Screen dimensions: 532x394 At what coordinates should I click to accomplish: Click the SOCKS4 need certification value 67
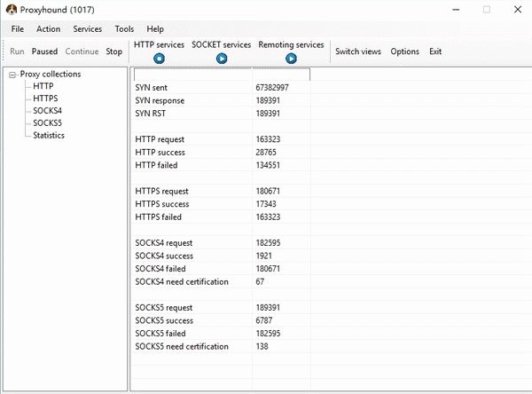click(260, 281)
